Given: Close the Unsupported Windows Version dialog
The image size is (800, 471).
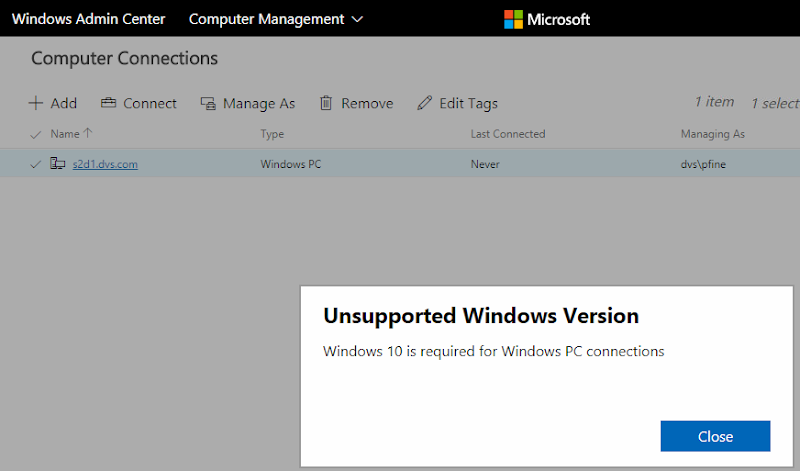Looking at the screenshot, I should pos(715,436).
